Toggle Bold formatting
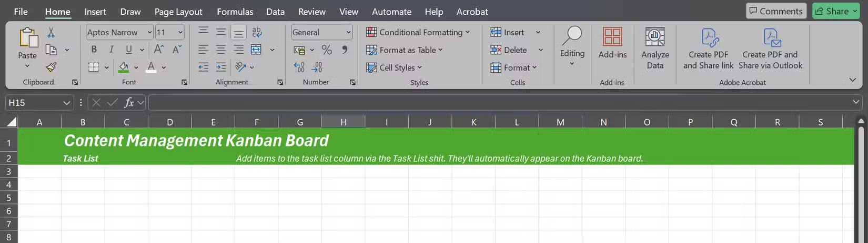Image resolution: width=868 pixels, height=243 pixels. (x=94, y=49)
